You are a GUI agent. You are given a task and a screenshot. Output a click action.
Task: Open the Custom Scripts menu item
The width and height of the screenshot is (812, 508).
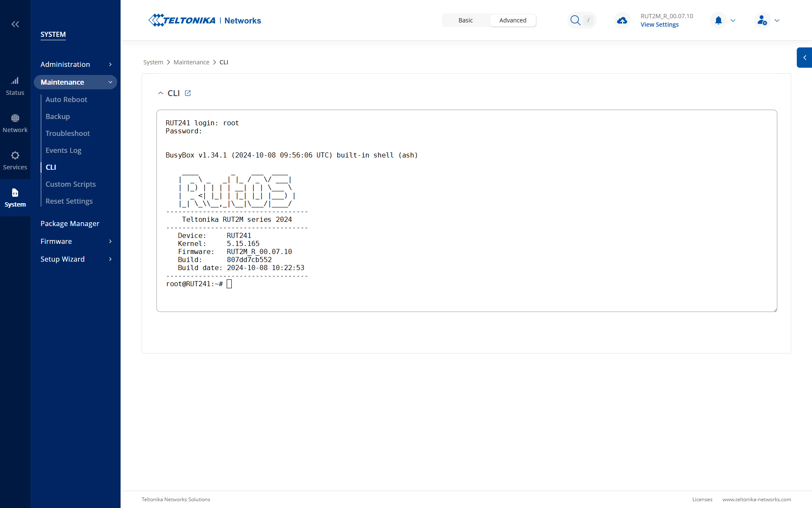pyautogui.click(x=71, y=184)
